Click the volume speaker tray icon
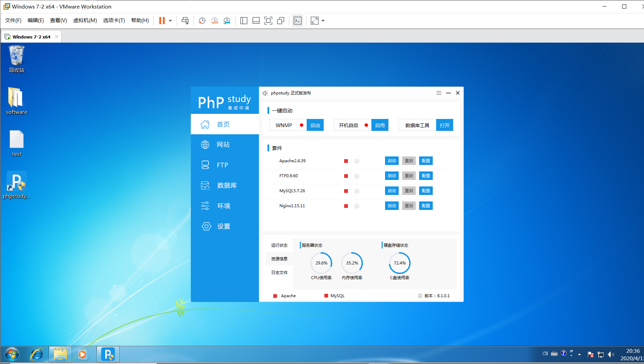 (x=611, y=354)
